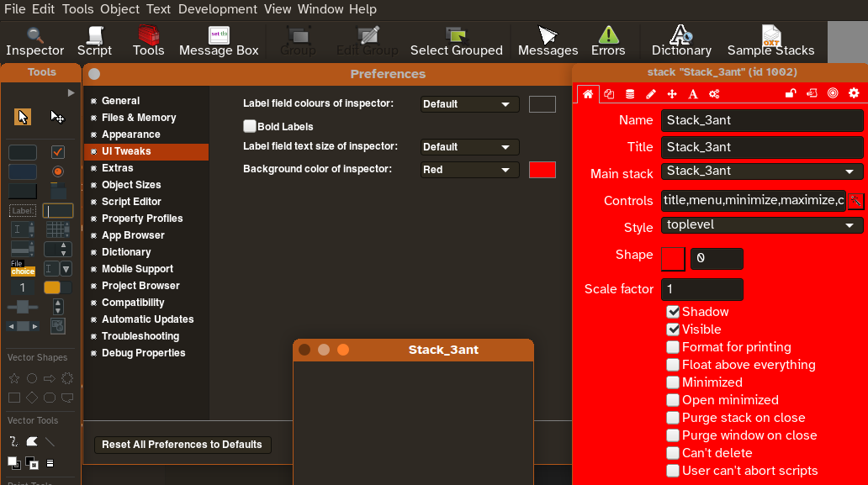This screenshot has width=868, height=485.
Task: Select Debug Properties preferences category
Action: (146, 353)
